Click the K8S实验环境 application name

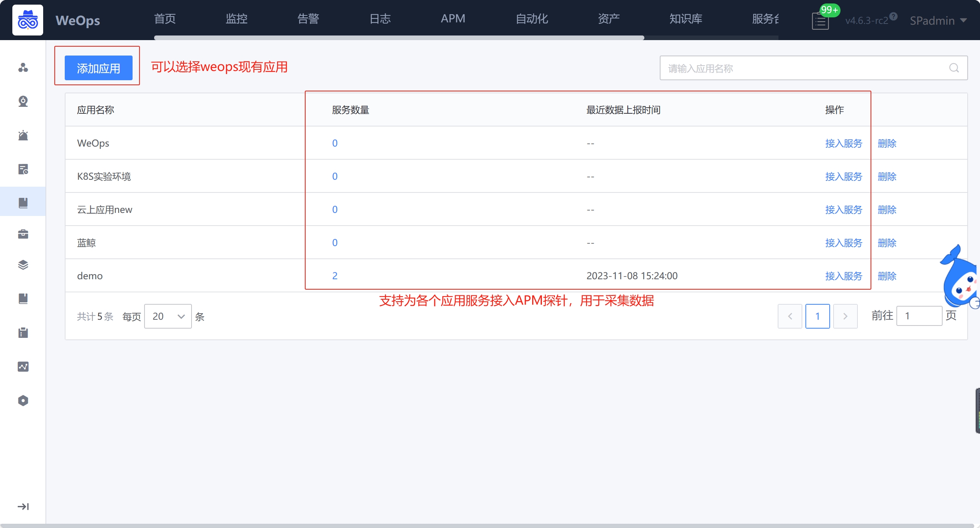[104, 176]
